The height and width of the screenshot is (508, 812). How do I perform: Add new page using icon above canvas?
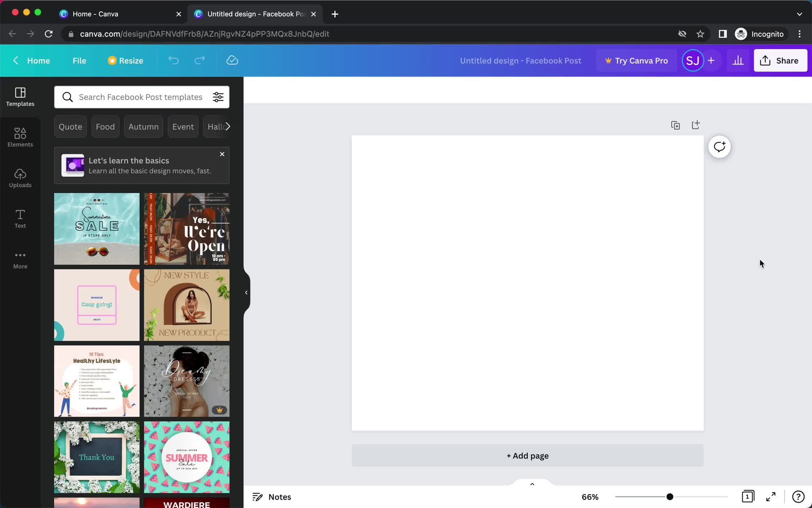[x=696, y=125]
